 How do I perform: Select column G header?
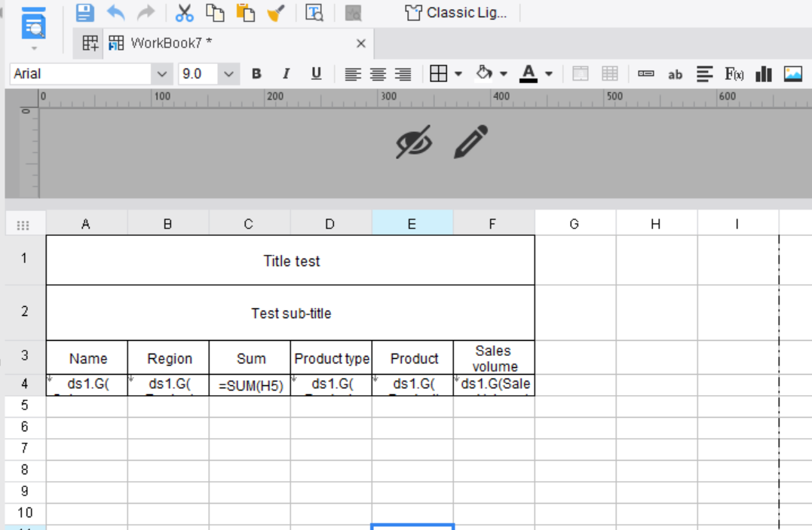(575, 223)
